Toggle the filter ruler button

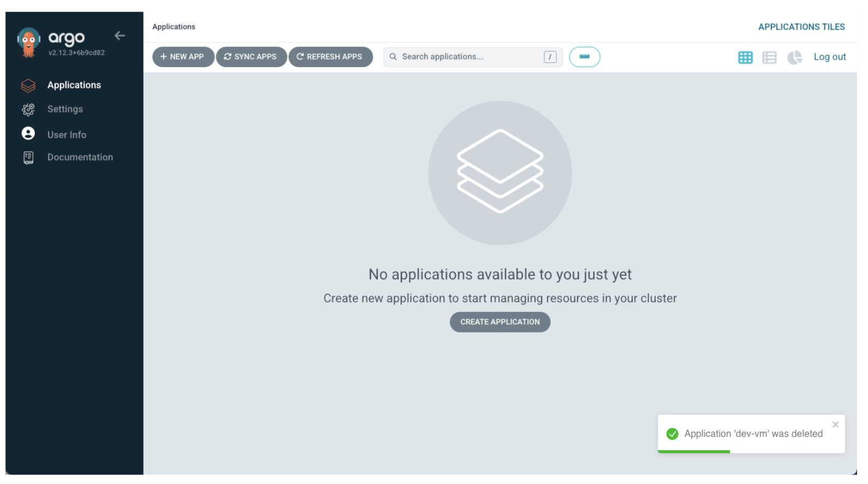click(x=584, y=57)
